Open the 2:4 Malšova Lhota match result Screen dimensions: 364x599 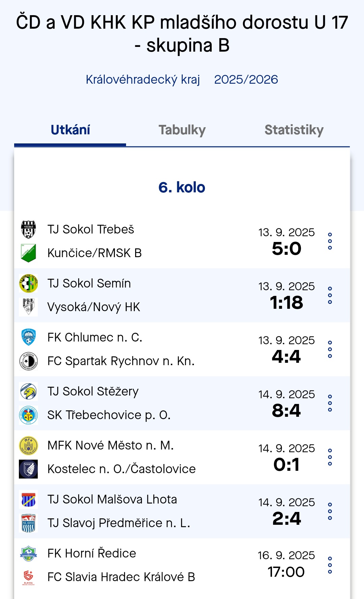286,518
